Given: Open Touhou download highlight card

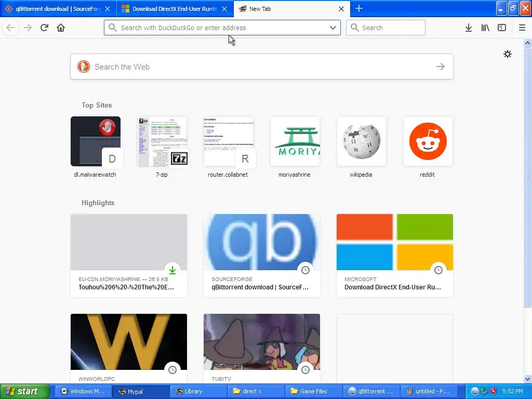Looking at the screenshot, I should pyautogui.click(x=129, y=256).
